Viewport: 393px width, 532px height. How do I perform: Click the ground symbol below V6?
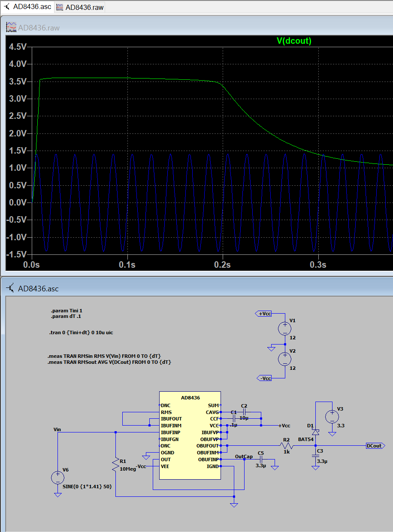coord(57,494)
